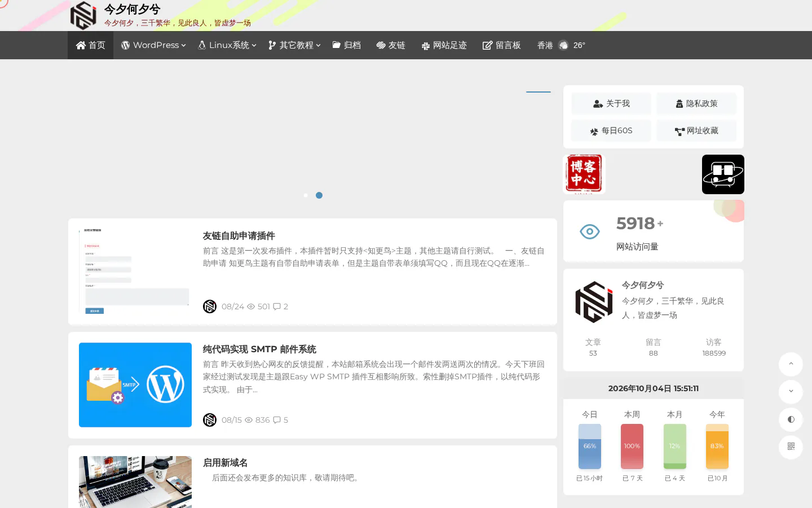The image size is (812, 508).
Task: Open the 启用新域名 article title
Action: 226,463
